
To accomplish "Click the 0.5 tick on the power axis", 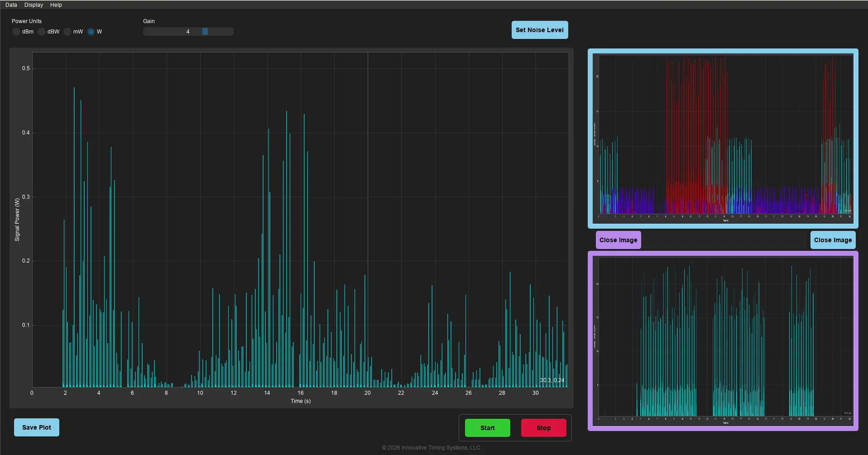I will (26, 68).
